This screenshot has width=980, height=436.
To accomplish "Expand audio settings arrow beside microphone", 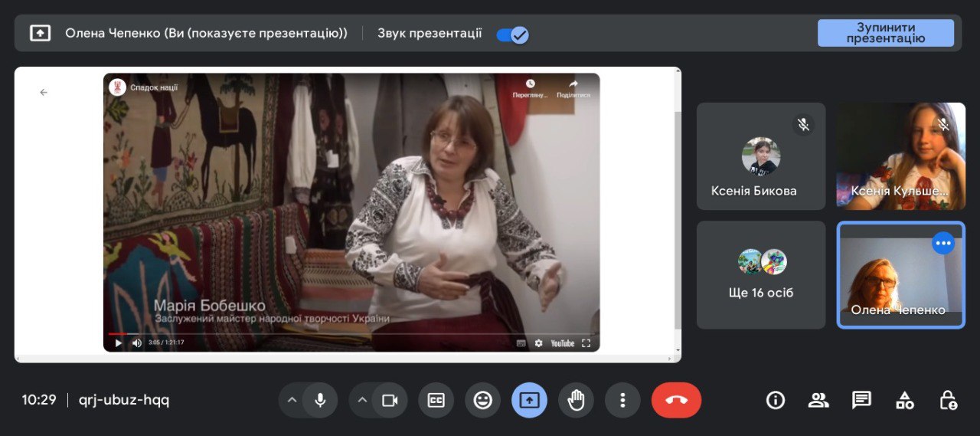I will 292,400.
